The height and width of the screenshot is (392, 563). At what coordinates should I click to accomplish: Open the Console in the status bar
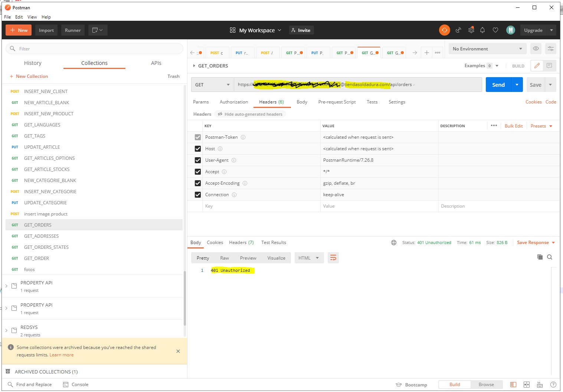(76, 385)
